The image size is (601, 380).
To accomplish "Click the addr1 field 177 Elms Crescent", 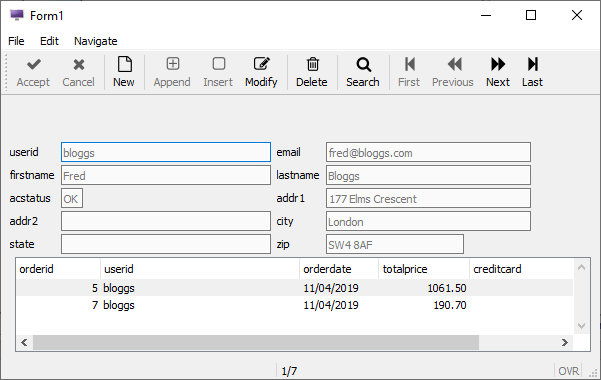I will (x=428, y=198).
